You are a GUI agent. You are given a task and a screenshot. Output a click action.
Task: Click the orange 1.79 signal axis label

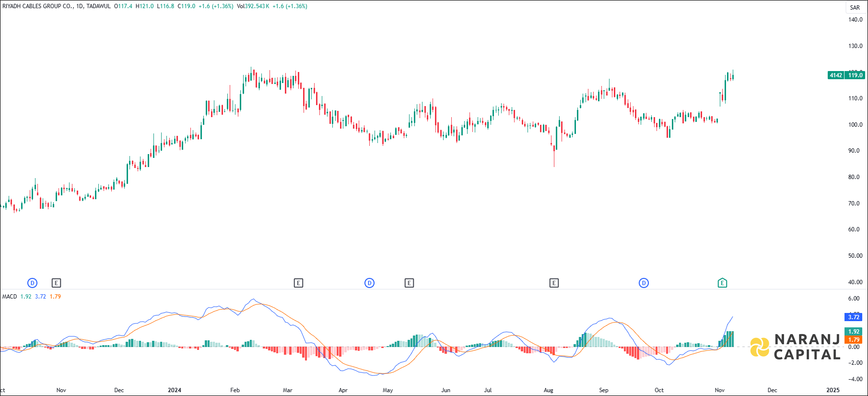(x=854, y=340)
